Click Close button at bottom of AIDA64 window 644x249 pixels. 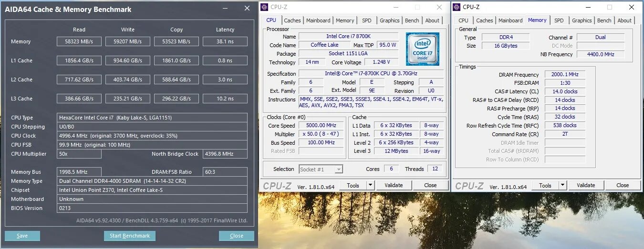(237, 236)
